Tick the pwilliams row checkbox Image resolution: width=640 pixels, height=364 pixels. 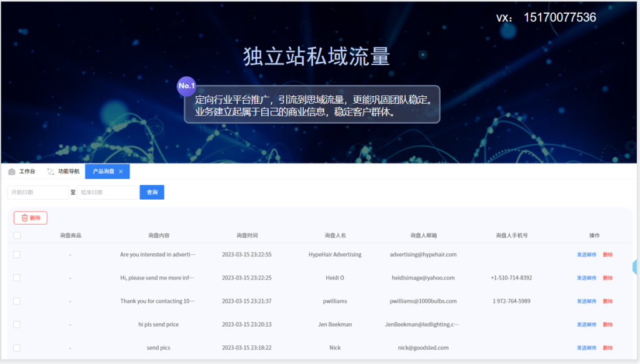[x=17, y=301]
